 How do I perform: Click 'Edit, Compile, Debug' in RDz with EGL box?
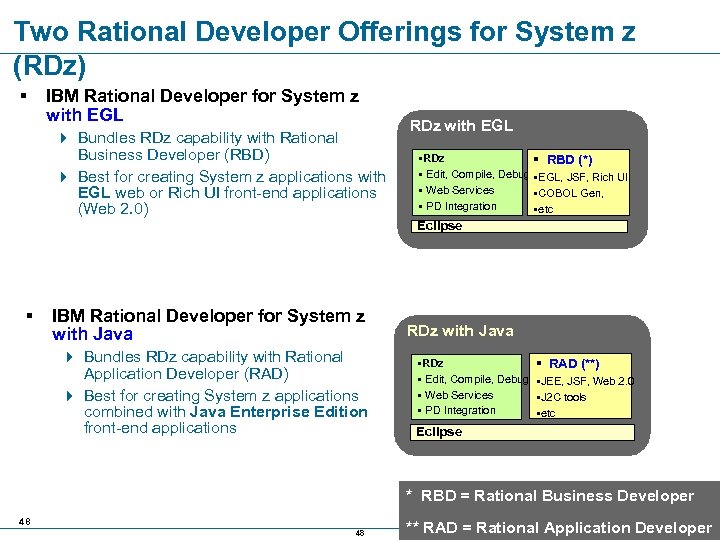point(477,174)
